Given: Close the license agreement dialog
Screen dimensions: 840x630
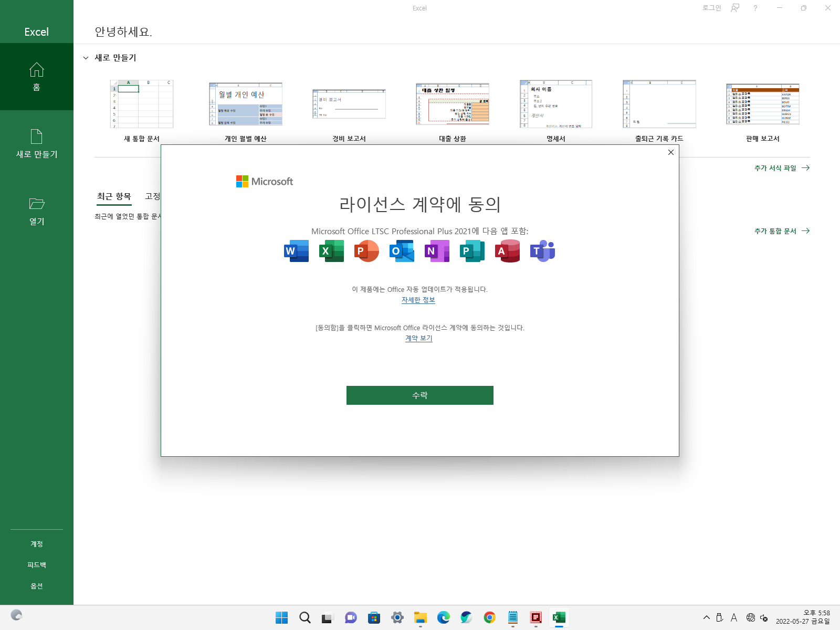Looking at the screenshot, I should tap(670, 152).
